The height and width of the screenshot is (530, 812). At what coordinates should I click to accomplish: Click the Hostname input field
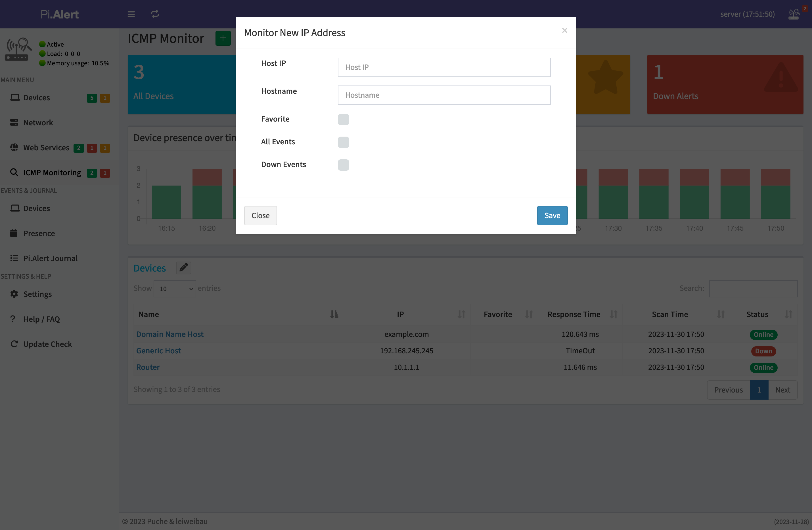444,95
